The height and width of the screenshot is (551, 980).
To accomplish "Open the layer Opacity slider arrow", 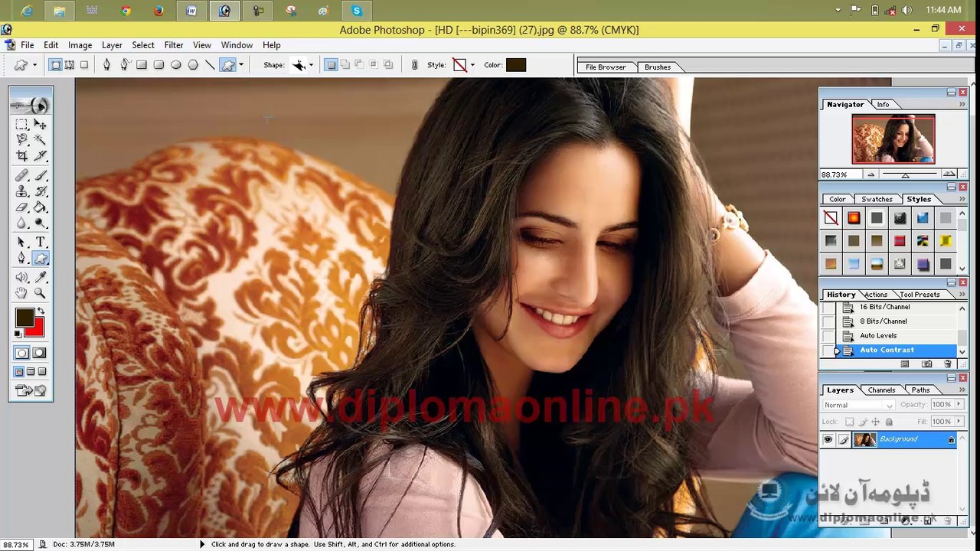I will 957,405.
